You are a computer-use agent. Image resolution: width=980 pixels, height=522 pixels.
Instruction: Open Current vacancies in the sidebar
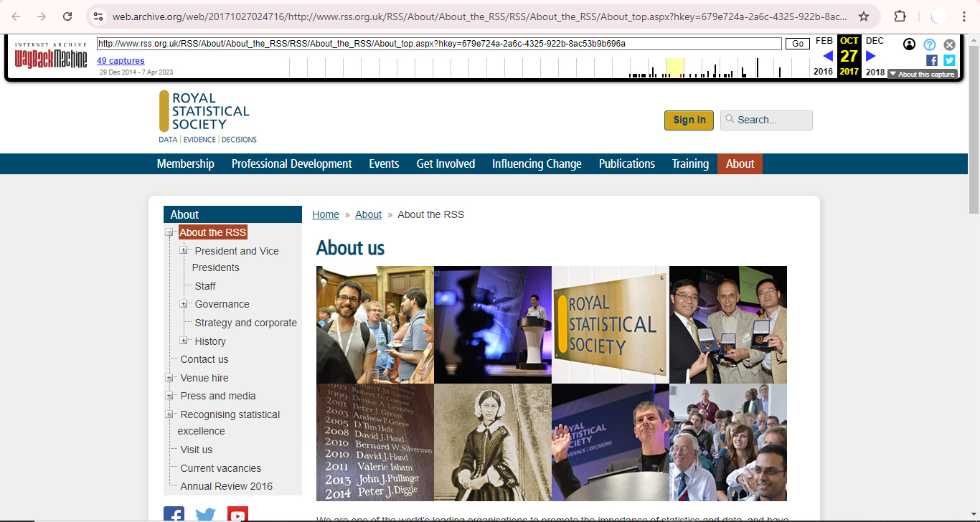coord(221,468)
